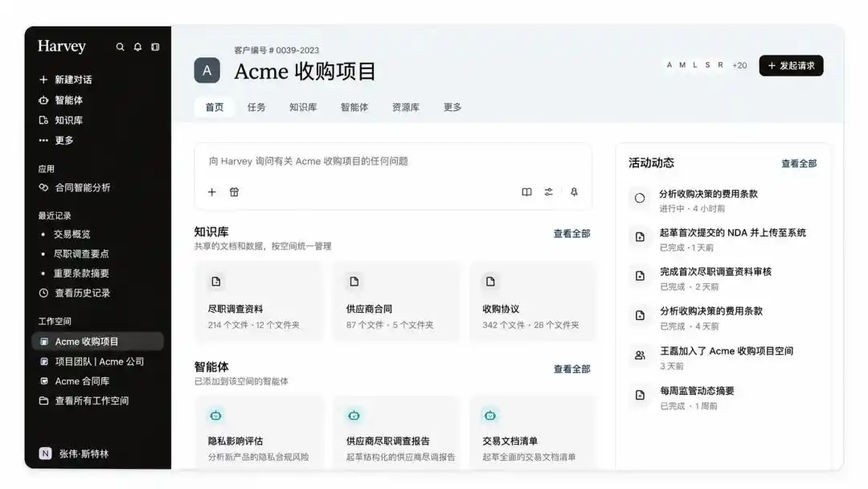Viewport: 868px width, 489px height.
Task: Switch to the 智能体 tab
Action: coord(354,108)
